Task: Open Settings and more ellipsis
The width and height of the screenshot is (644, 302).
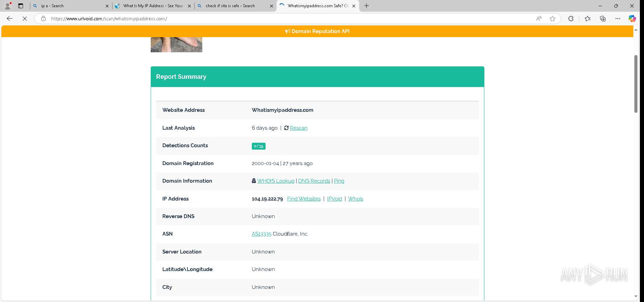Action: coord(618,19)
